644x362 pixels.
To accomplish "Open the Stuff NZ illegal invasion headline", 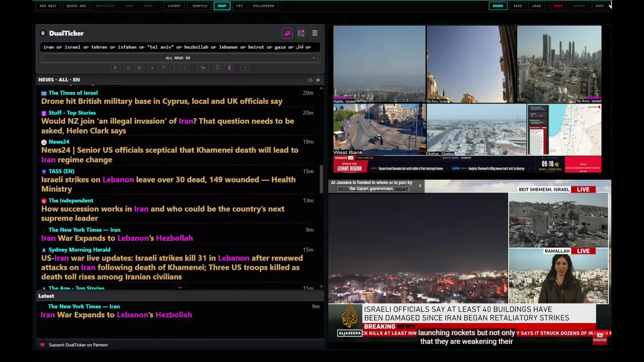I will coord(168,126).
